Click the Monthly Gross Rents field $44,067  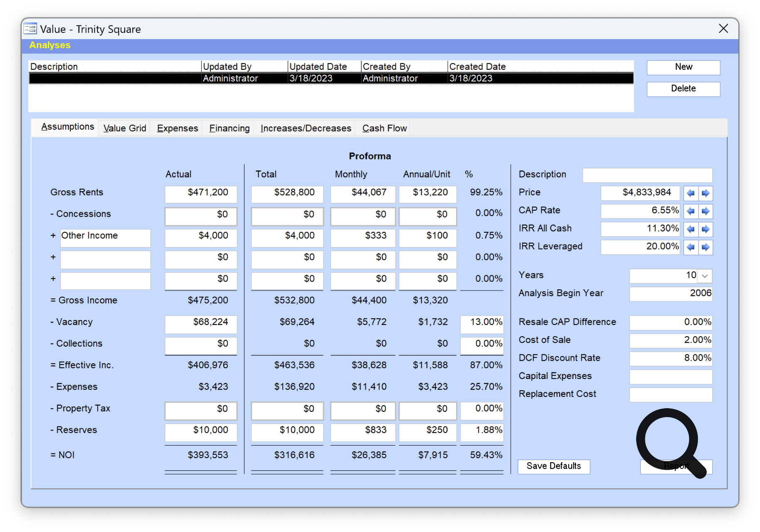363,194
